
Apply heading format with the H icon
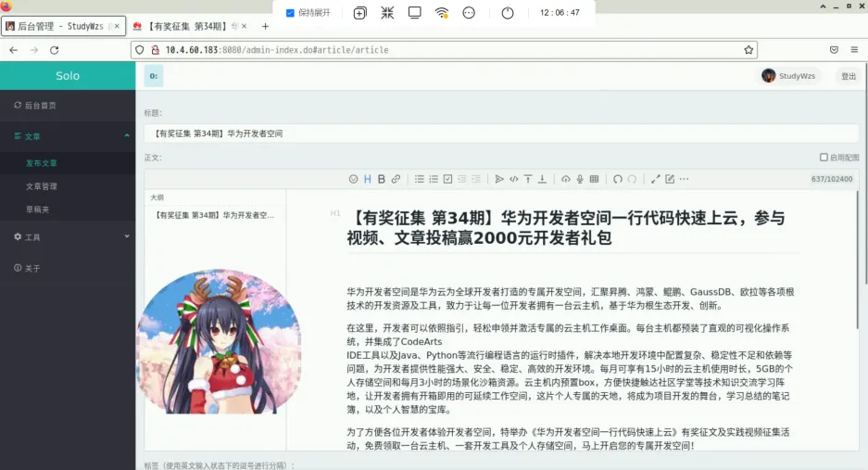pyautogui.click(x=368, y=179)
